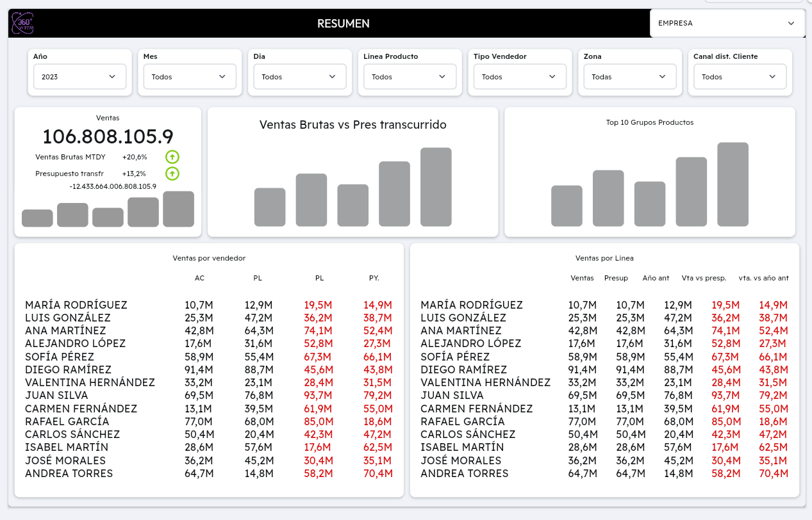Image resolution: width=812 pixels, height=520 pixels.
Task: Open the Mes filter dropdown
Action: tap(190, 77)
